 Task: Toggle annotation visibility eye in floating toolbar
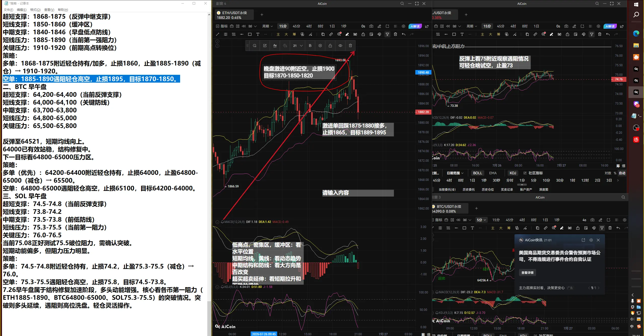pos(340,46)
